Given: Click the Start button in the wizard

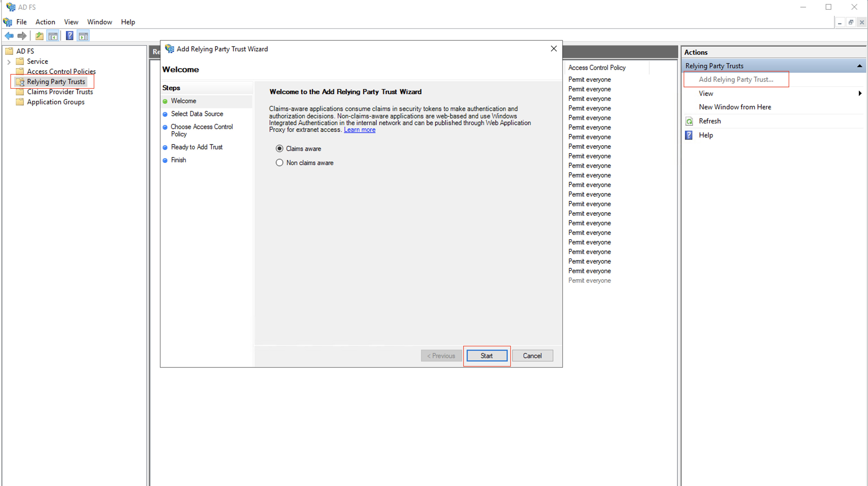Looking at the screenshot, I should 487,356.
